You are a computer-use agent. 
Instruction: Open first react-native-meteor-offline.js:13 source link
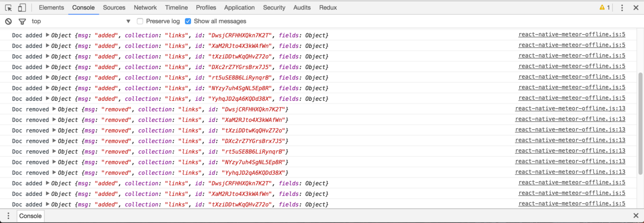(570, 108)
